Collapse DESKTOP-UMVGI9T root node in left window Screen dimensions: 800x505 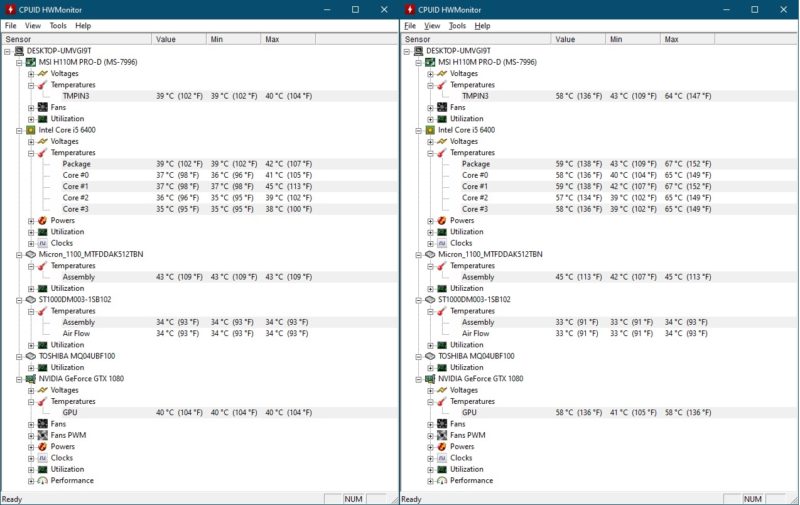[7, 50]
